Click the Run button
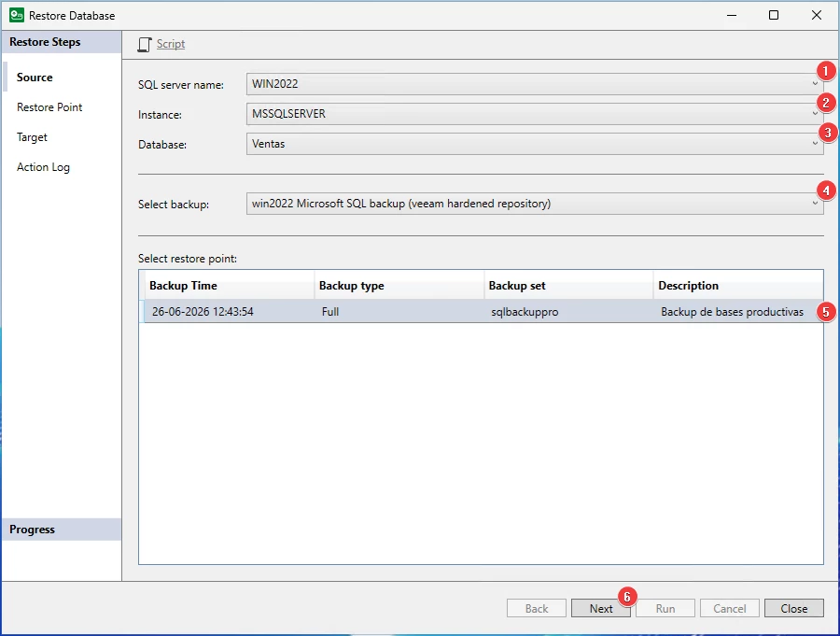 coord(665,608)
